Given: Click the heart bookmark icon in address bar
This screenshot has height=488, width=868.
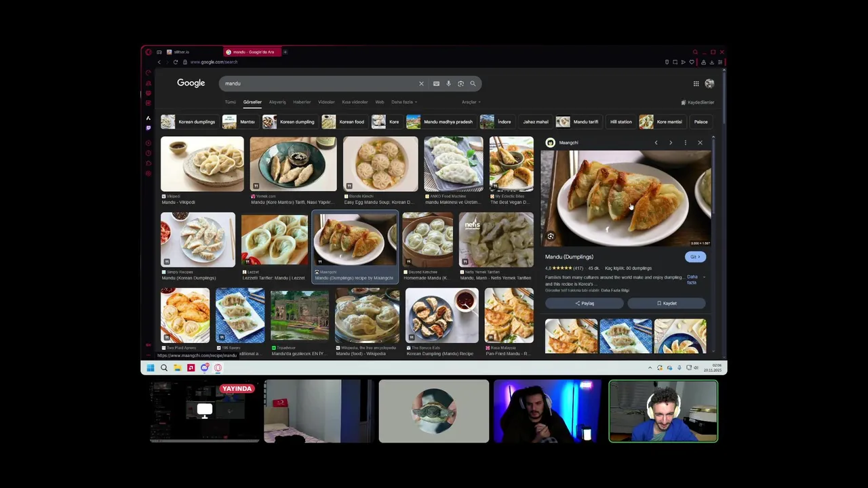Looking at the screenshot, I should point(692,62).
